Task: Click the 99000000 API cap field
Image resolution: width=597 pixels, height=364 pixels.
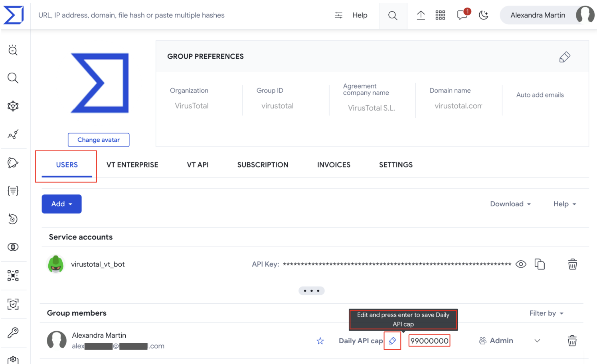Action: click(429, 341)
